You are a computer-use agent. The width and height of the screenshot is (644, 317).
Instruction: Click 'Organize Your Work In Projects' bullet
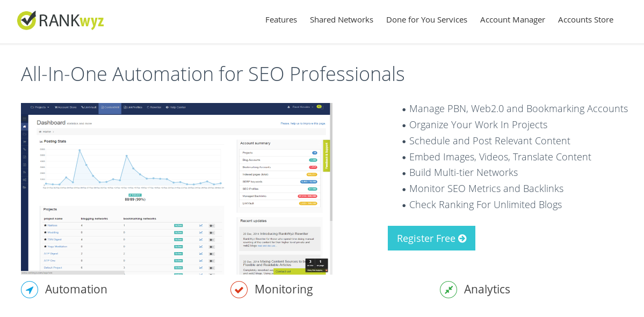[478, 124]
